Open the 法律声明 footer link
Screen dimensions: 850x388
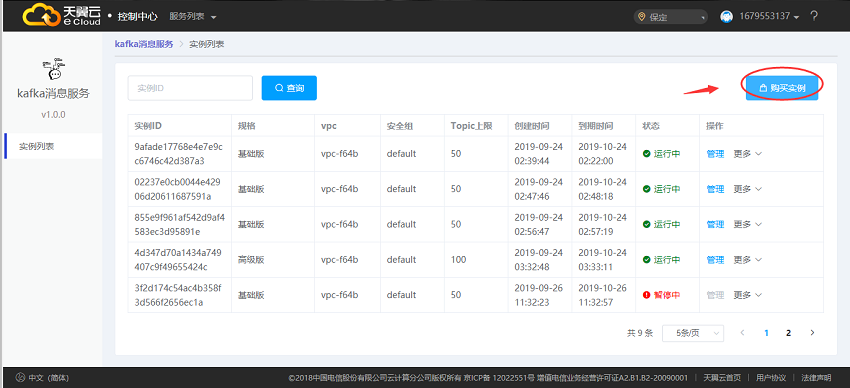(816, 378)
